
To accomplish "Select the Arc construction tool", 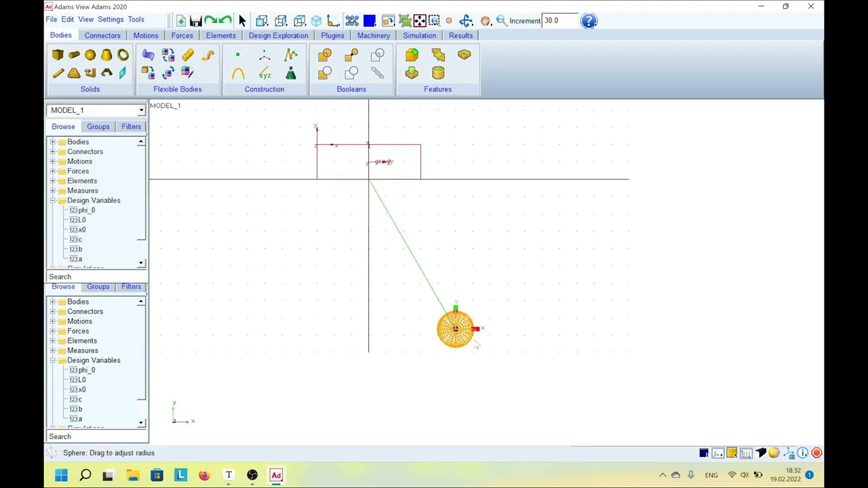I will tap(237, 73).
